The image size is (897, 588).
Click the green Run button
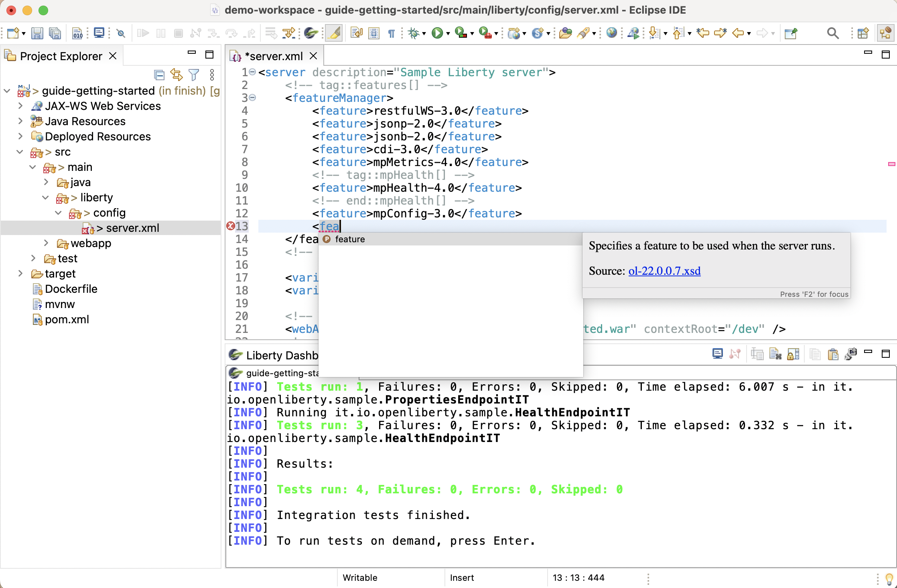coord(437,33)
